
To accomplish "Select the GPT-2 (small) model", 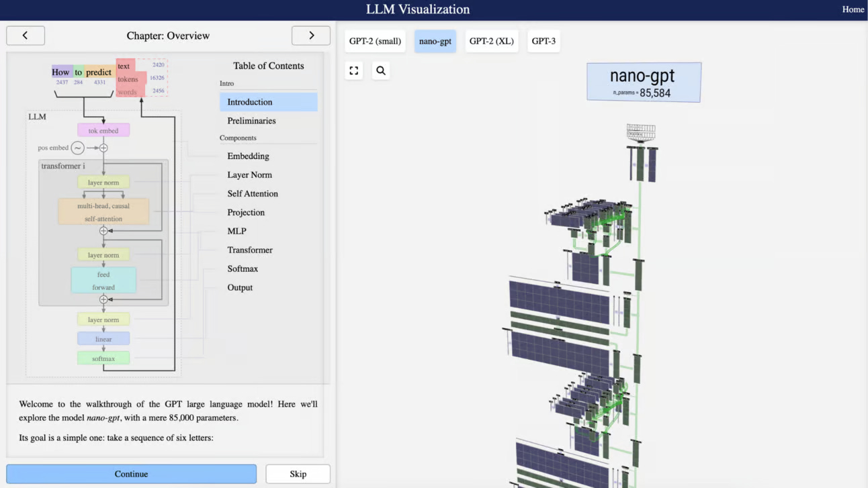I will tap(375, 41).
